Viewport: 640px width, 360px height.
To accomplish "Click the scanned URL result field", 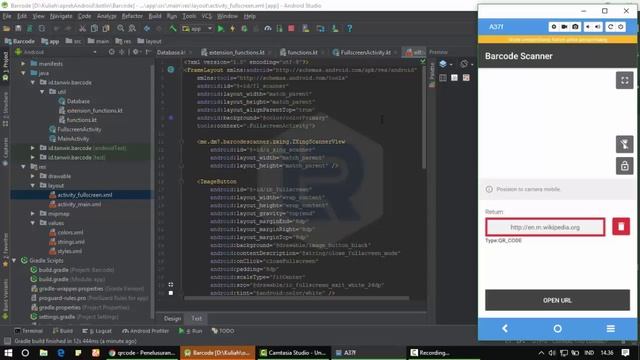I will coord(545,227).
